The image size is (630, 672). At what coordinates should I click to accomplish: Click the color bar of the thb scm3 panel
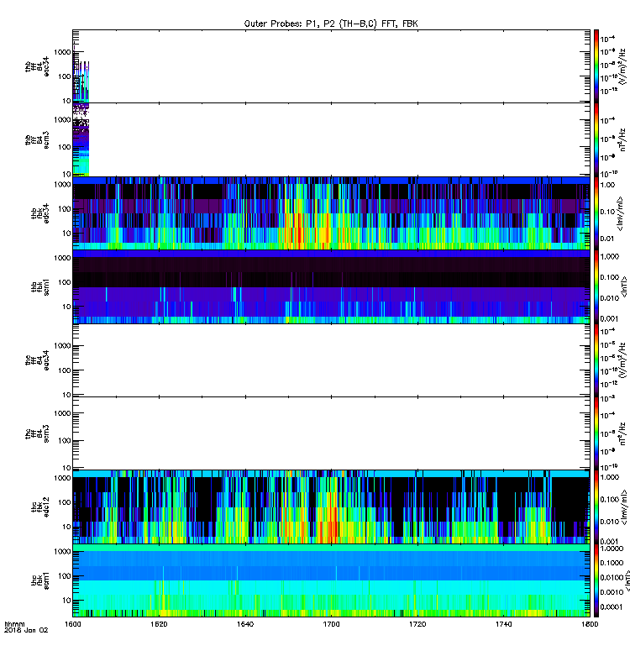[596, 139]
